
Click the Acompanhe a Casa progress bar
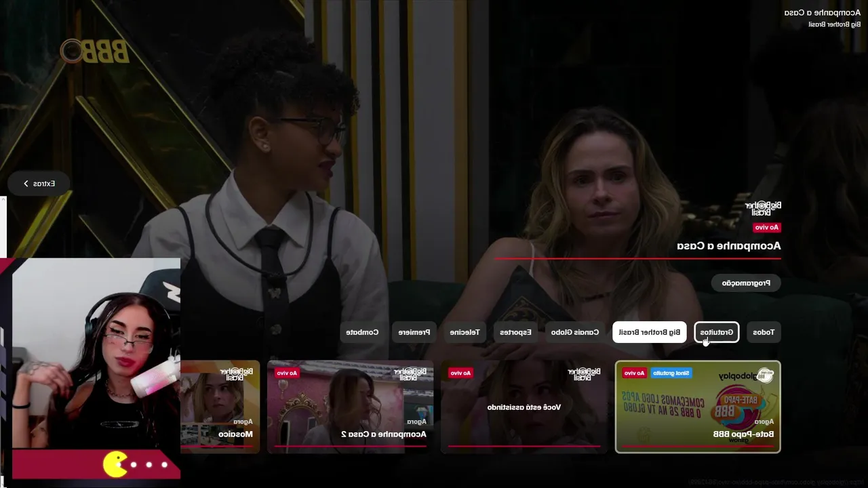[638, 258]
